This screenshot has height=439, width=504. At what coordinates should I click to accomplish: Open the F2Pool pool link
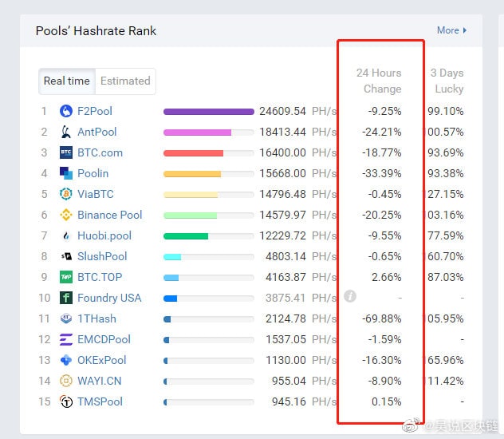pyautogui.click(x=95, y=111)
